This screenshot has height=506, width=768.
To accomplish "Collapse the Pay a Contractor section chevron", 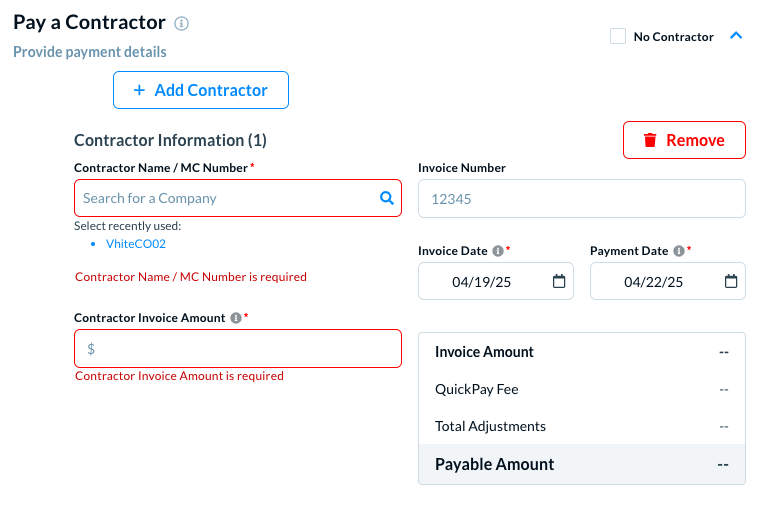I will [x=736, y=36].
